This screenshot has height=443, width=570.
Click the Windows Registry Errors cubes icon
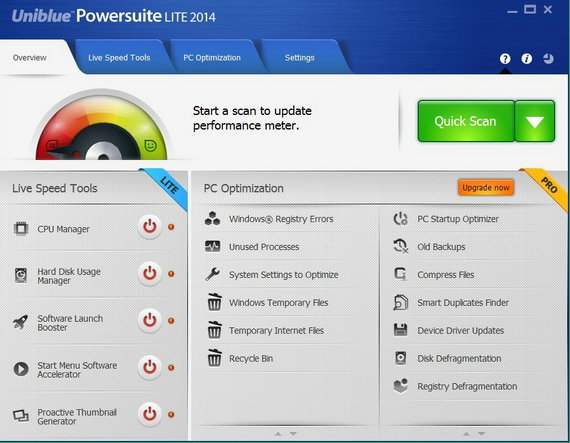pos(212,219)
